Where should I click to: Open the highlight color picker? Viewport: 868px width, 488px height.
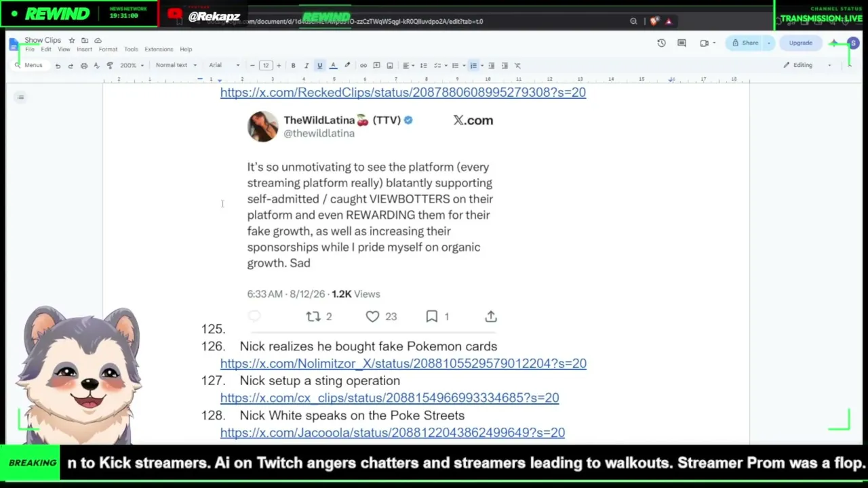click(347, 66)
